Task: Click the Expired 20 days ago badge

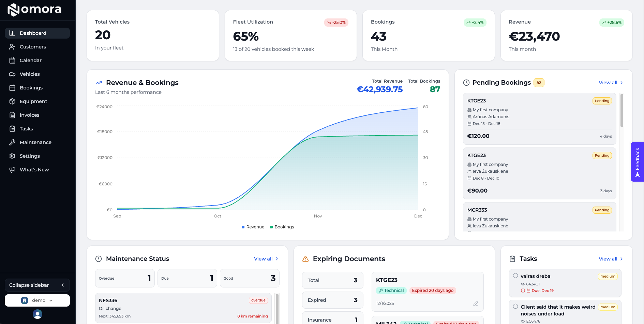Action: (x=433, y=291)
